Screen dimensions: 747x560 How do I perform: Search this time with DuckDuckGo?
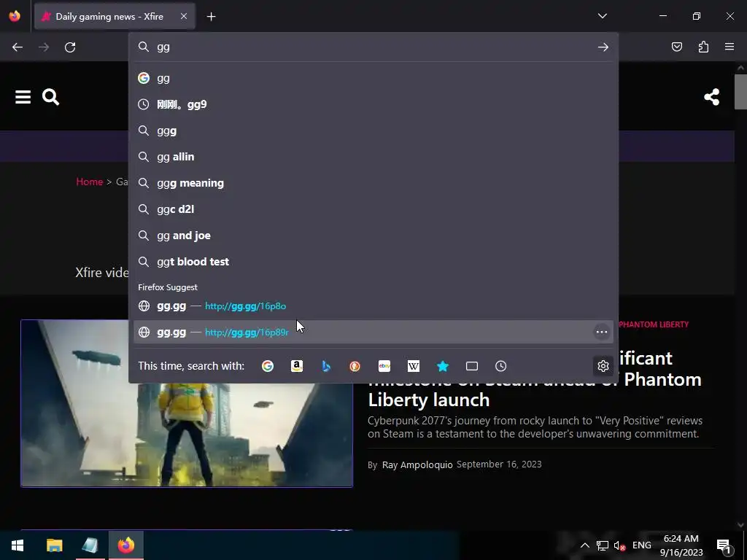[x=355, y=366]
